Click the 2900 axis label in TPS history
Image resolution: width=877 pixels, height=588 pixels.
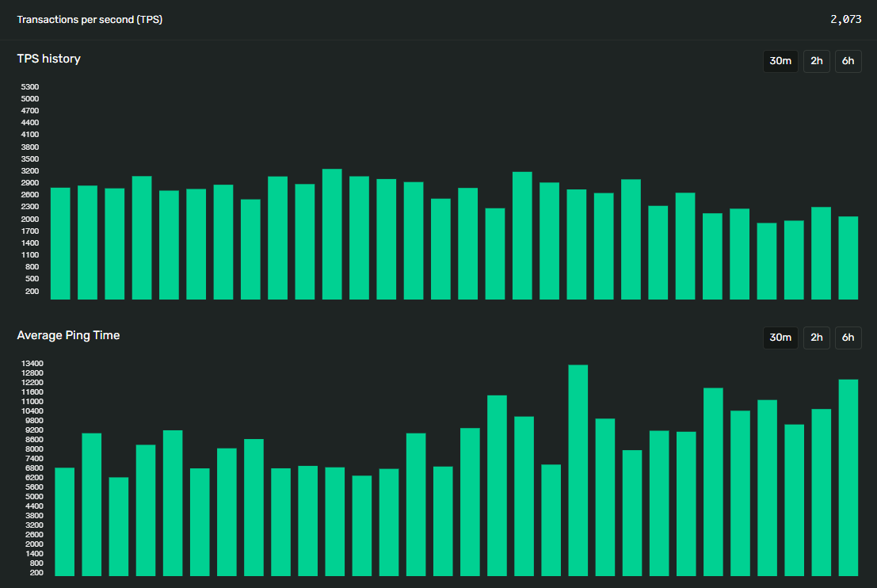(x=30, y=183)
